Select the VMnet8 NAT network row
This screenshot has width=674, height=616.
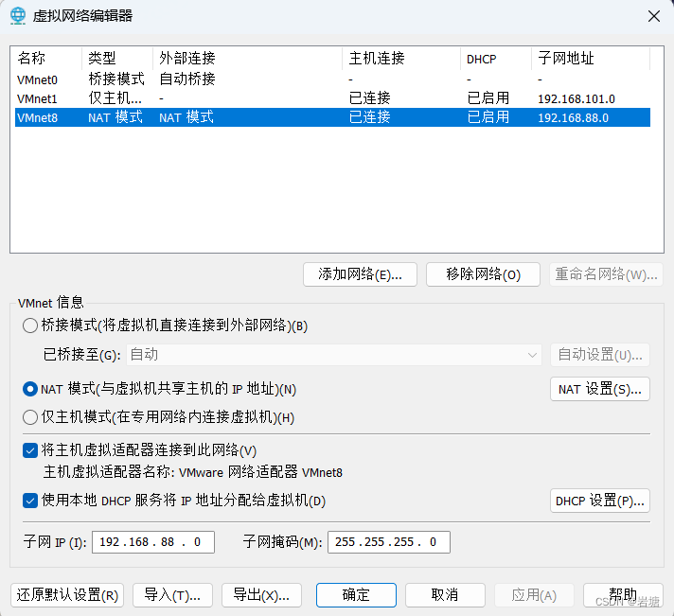tap(38, 117)
